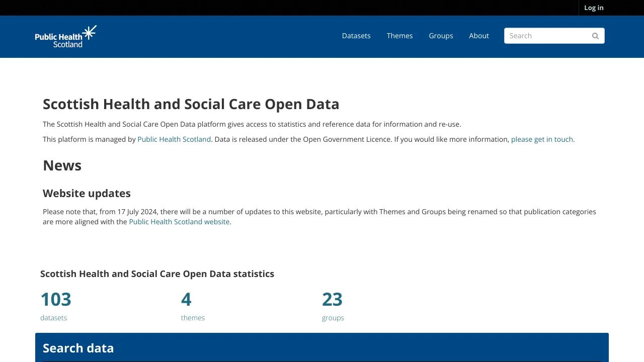The image size is (644, 362).
Task: Click the 103 datasets statistic
Action: click(56, 299)
